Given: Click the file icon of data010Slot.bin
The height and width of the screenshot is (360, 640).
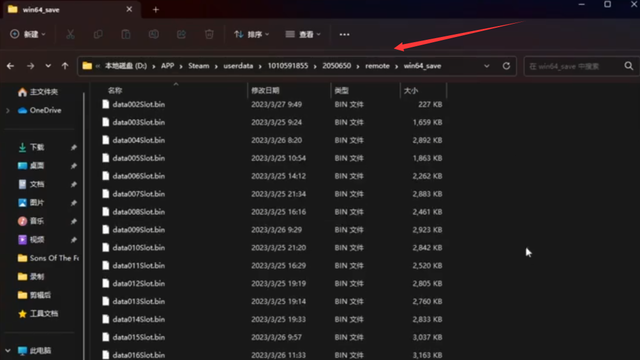Looking at the screenshot, I should pos(106,247).
